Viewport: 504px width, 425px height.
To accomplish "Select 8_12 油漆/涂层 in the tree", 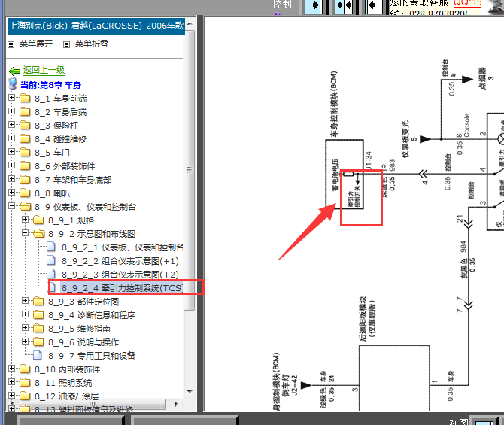I will point(66,396).
